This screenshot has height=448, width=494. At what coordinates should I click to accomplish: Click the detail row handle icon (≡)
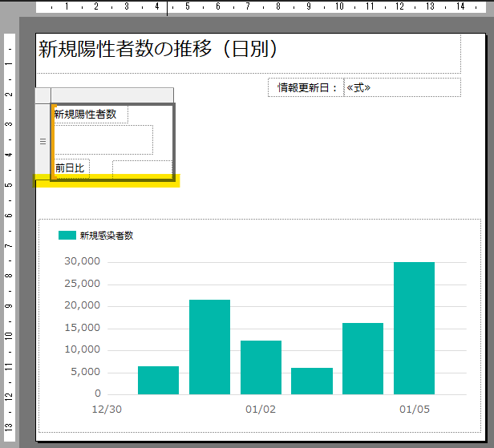coord(43,140)
